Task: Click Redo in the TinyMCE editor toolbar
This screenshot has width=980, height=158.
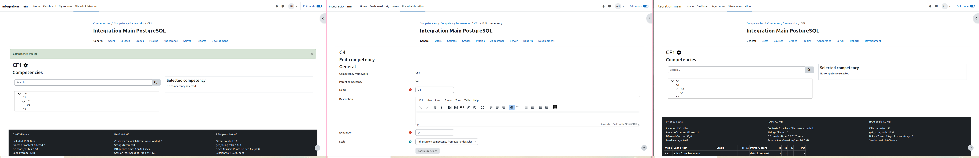Action: coord(427,107)
